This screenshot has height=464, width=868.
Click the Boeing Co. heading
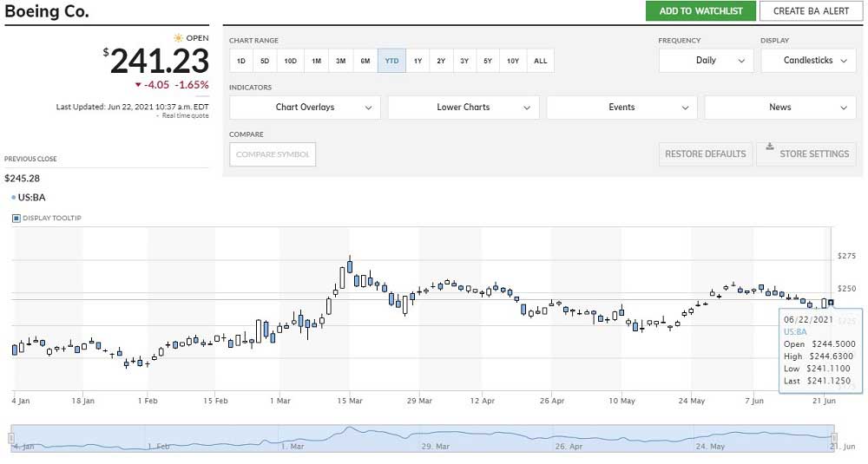click(47, 11)
